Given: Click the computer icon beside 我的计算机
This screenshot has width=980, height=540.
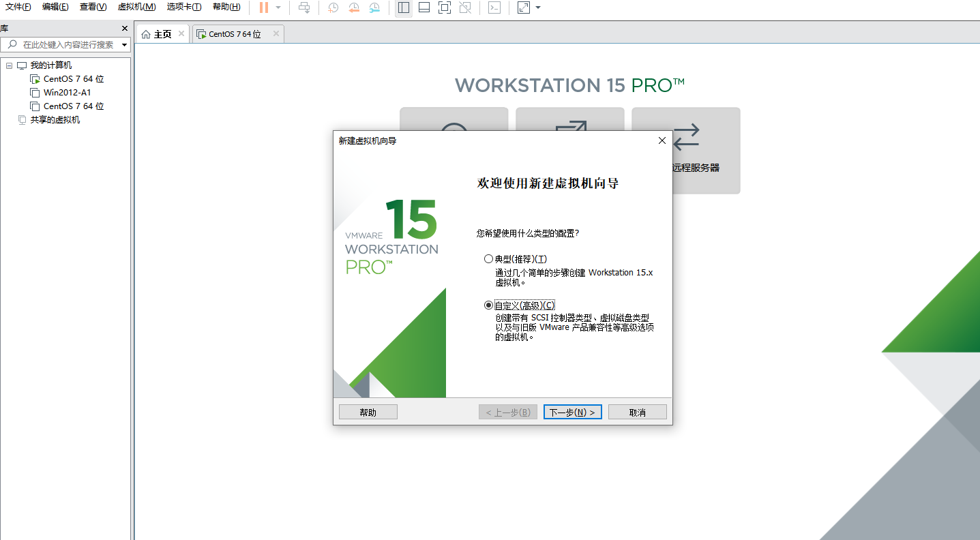Looking at the screenshot, I should (22, 65).
